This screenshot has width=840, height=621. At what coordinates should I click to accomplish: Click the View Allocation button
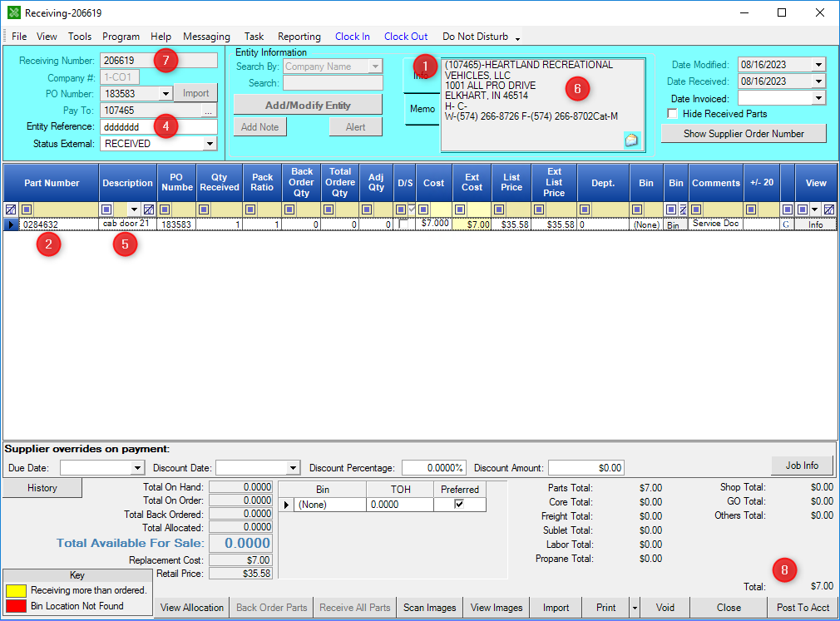pyautogui.click(x=192, y=608)
